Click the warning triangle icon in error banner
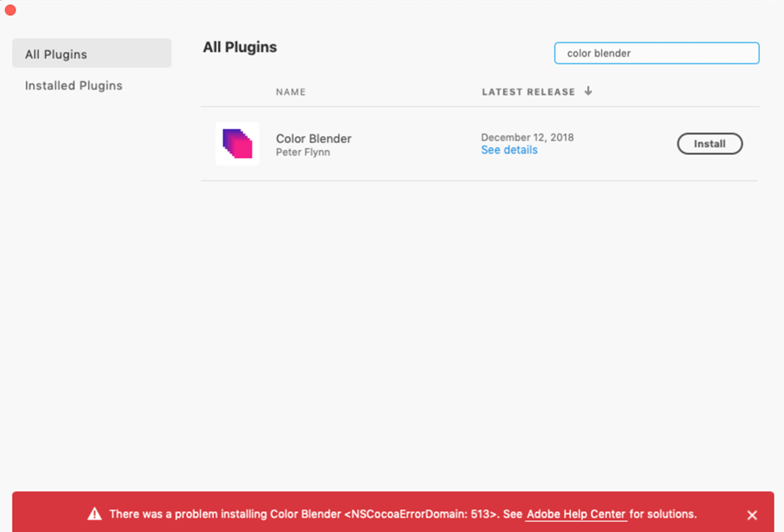This screenshot has height=532, width=784. pyautogui.click(x=94, y=514)
